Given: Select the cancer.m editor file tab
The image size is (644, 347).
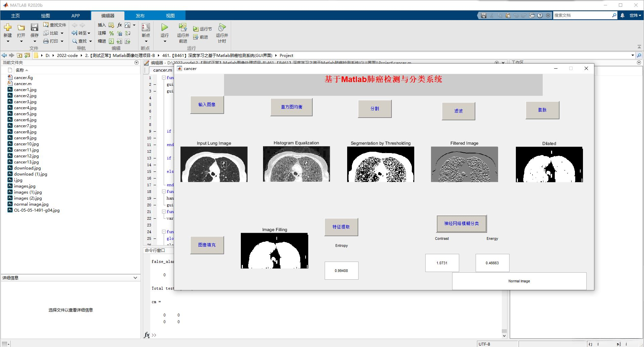Looking at the screenshot, I should click(162, 70).
